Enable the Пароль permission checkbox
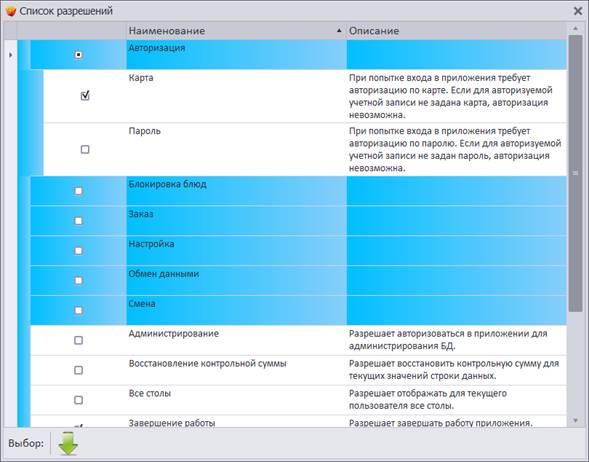 click(85, 149)
